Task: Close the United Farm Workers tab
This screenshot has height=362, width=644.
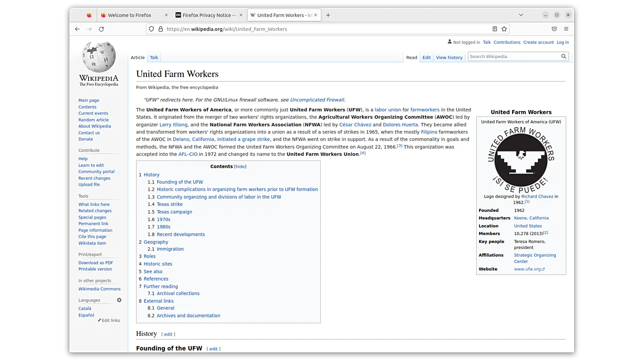Action: [316, 15]
